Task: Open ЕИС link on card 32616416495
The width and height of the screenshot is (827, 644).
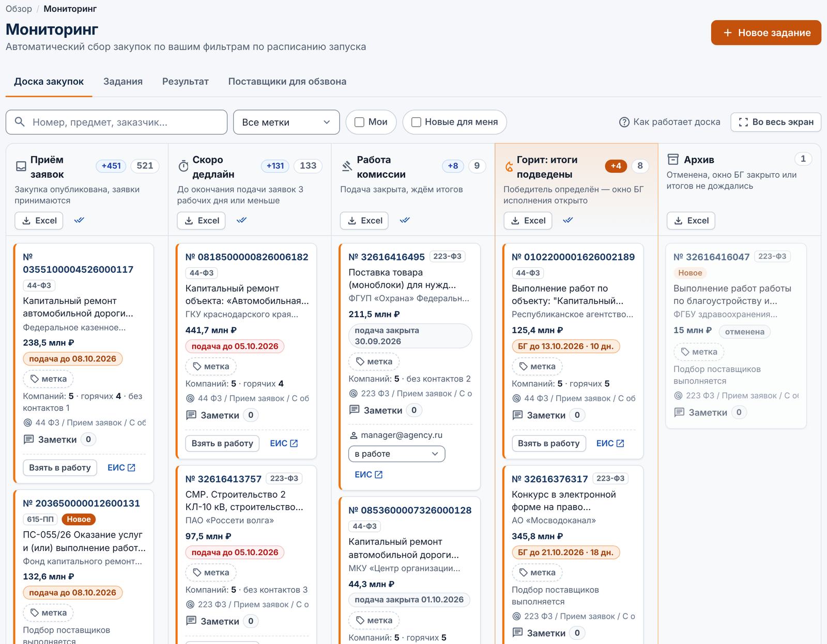Action: click(x=369, y=474)
